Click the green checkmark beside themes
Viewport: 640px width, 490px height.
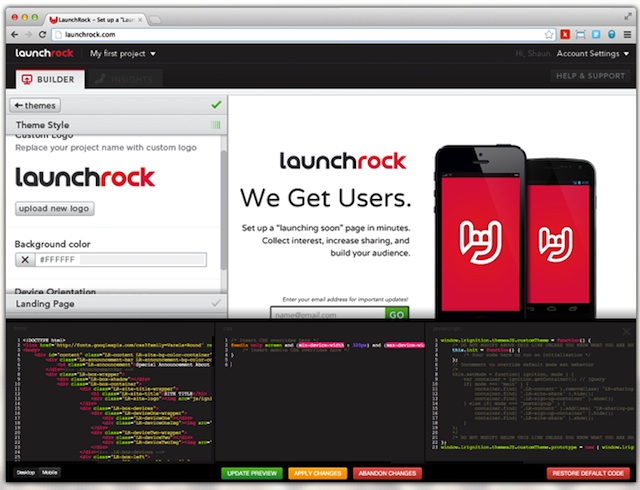pos(216,105)
